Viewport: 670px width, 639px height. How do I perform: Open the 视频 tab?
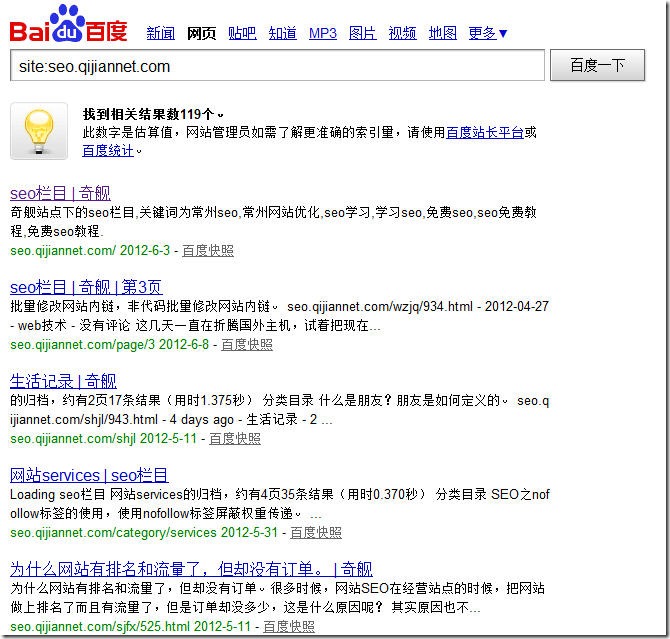(403, 33)
